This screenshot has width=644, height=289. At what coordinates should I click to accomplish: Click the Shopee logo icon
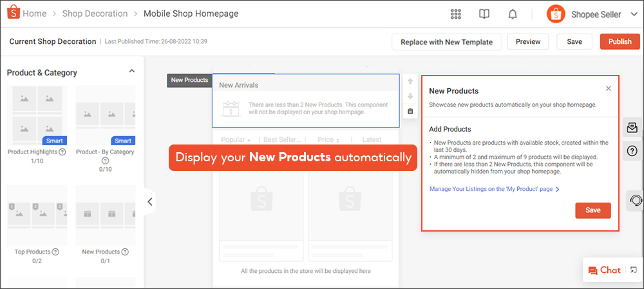[x=13, y=14]
